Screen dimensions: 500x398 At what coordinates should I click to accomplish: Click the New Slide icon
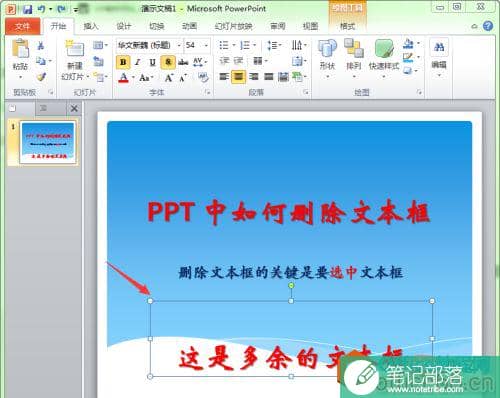75,49
